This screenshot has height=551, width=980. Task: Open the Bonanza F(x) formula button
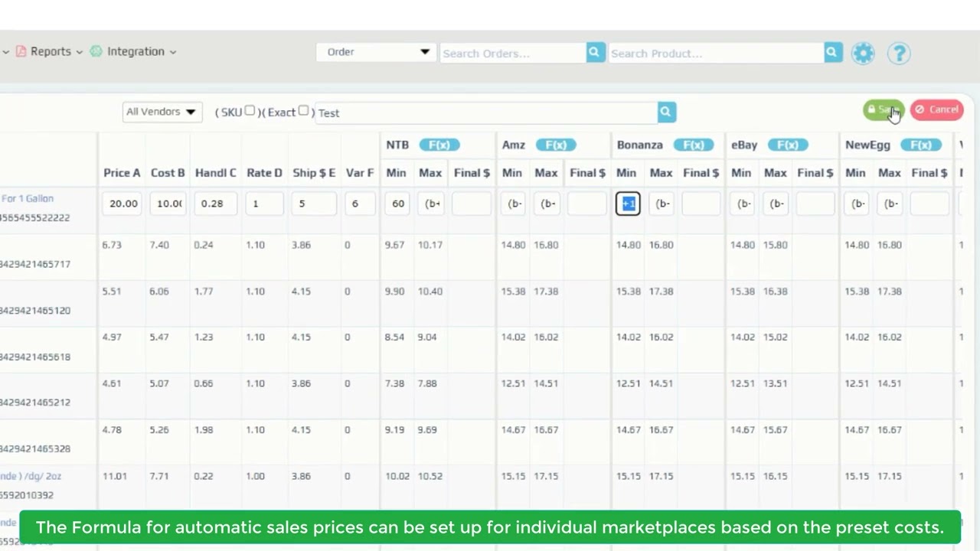693,145
